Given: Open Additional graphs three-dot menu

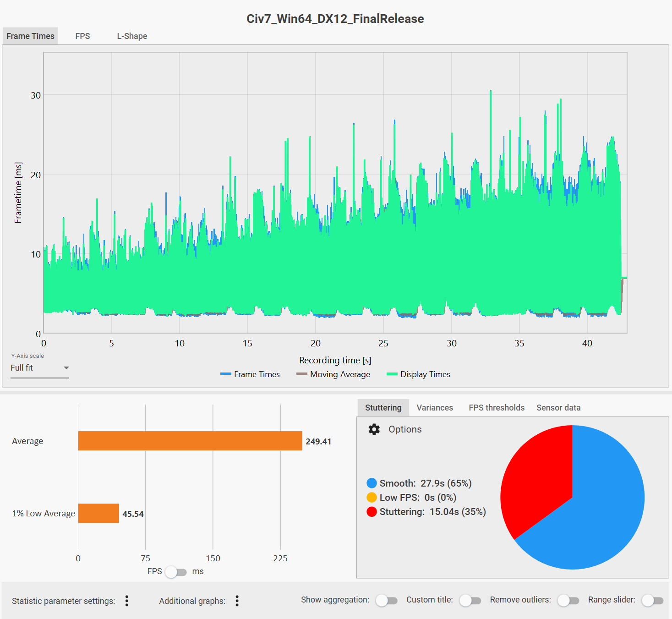Looking at the screenshot, I should pos(237,601).
